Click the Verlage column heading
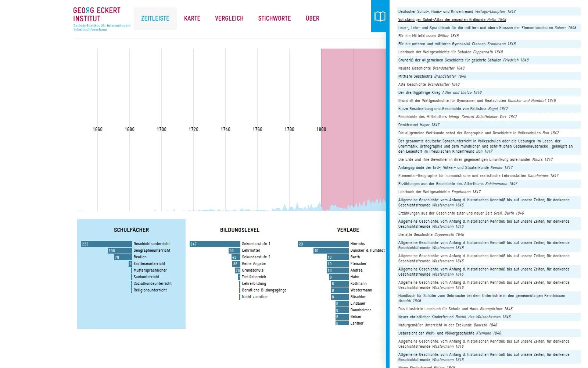588x368 pixels. point(348,230)
